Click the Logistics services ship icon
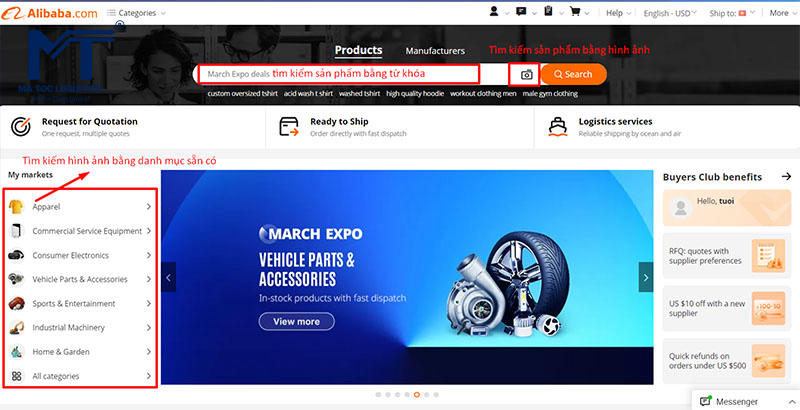 pyautogui.click(x=558, y=126)
